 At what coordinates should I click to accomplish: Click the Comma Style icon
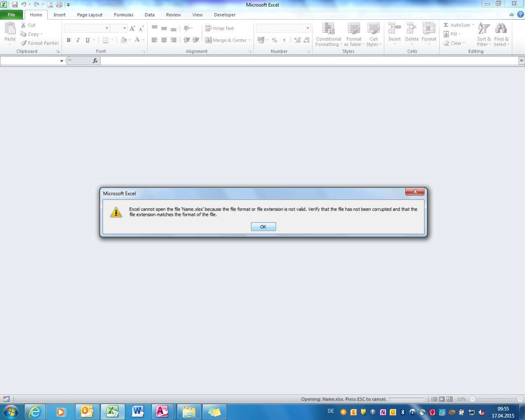[284, 40]
